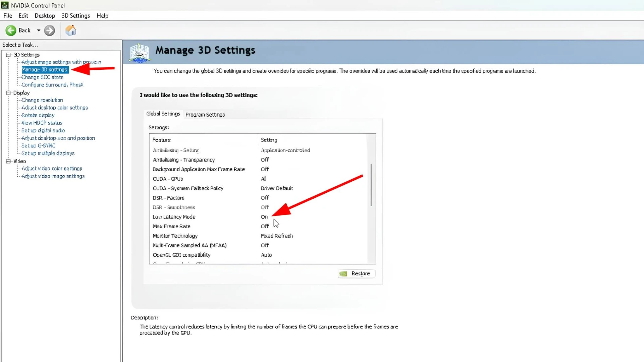
Task: Click the Low Latency Mode 'On' value
Action: click(264, 217)
